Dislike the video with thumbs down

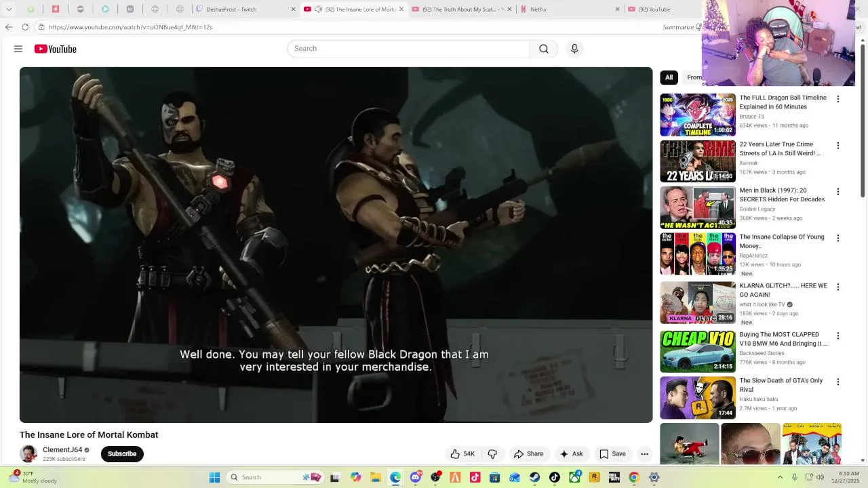coord(493,454)
